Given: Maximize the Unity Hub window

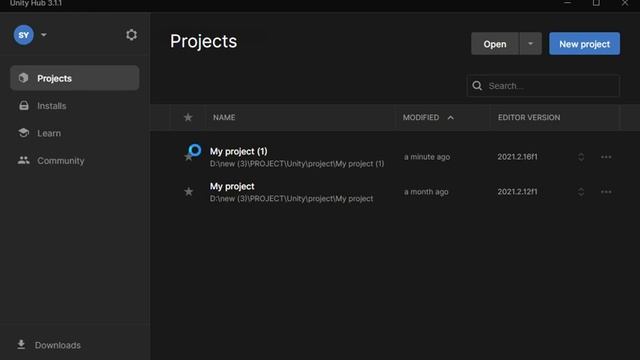Looking at the screenshot, I should pyautogui.click(x=596, y=3).
